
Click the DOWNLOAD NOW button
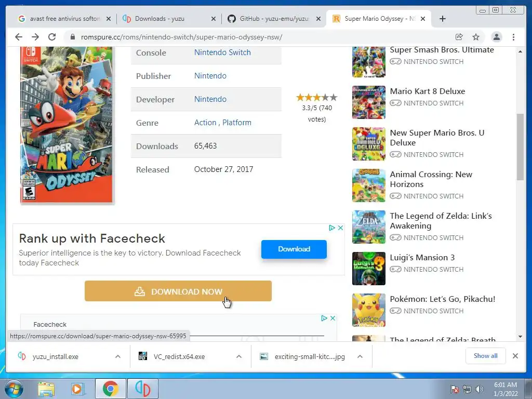[178, 291]
